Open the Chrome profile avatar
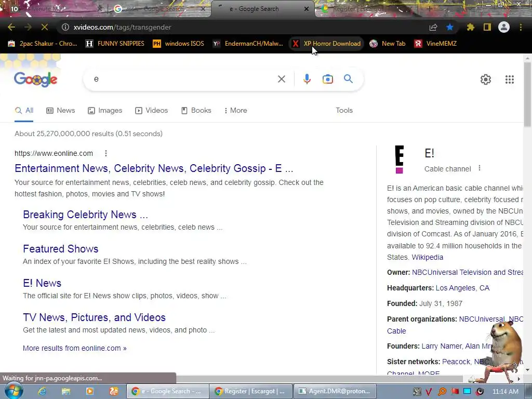The width and height of the screenshot is (532, 399). (504, 27)
